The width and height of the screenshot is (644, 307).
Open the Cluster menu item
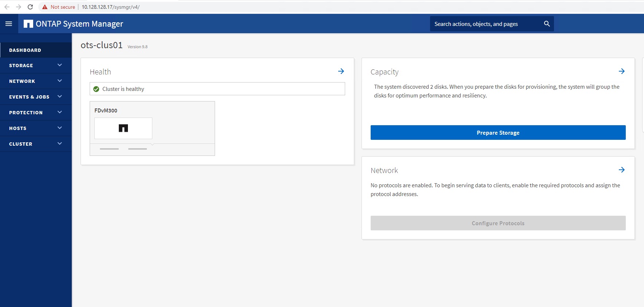coord(21,144)
